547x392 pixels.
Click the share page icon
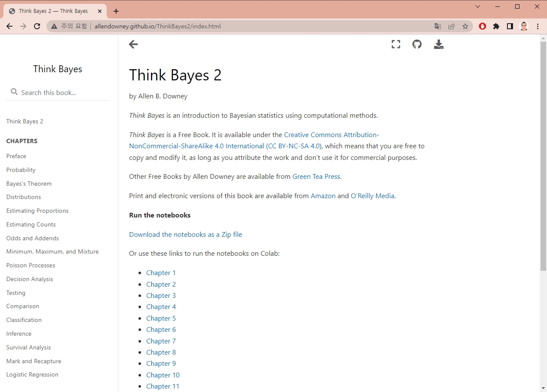(x=452, y=26)
